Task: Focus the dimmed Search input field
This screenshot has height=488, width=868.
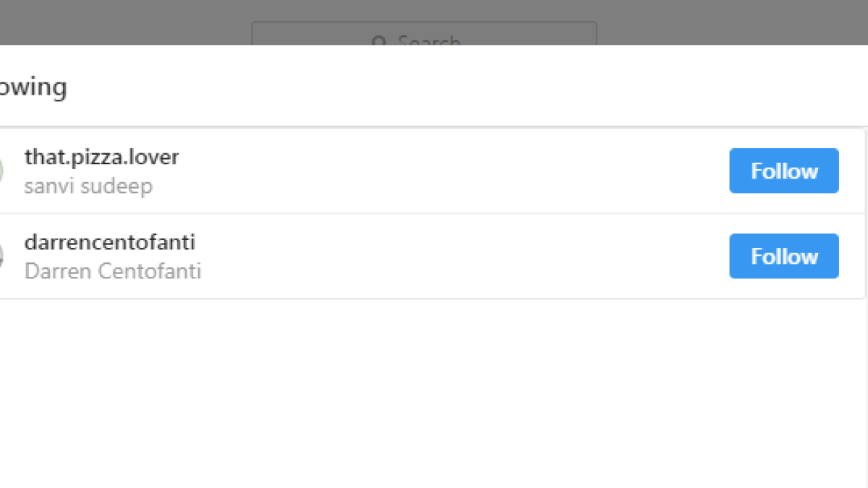Action: (424, 33)
